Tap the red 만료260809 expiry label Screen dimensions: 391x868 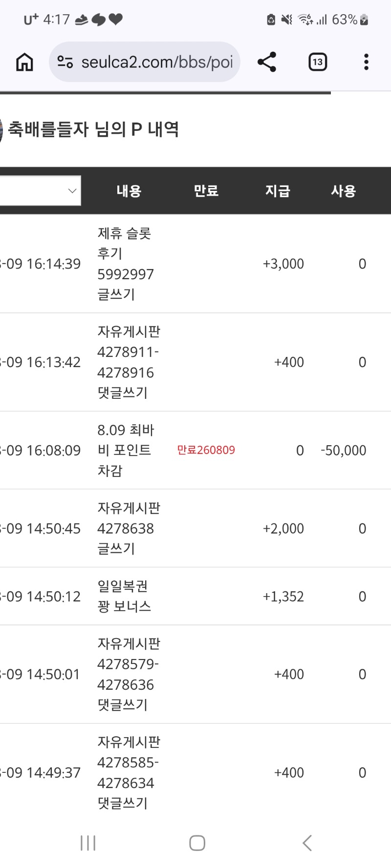coord(206,450)
